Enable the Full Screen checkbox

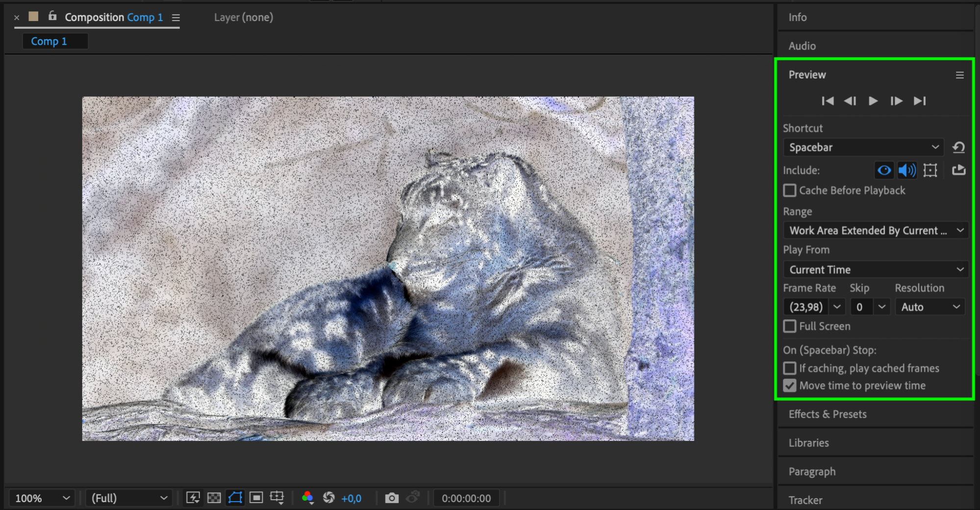click(789, 326)
